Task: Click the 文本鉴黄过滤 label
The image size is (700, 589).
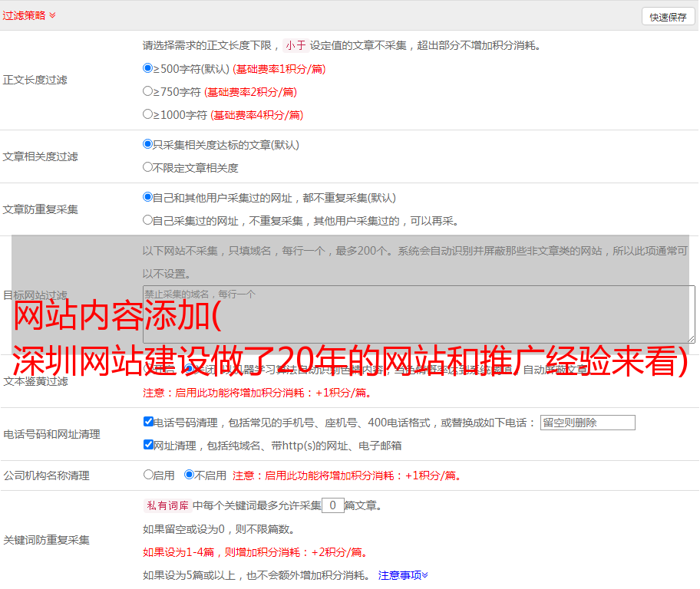Action: (36, 381)
